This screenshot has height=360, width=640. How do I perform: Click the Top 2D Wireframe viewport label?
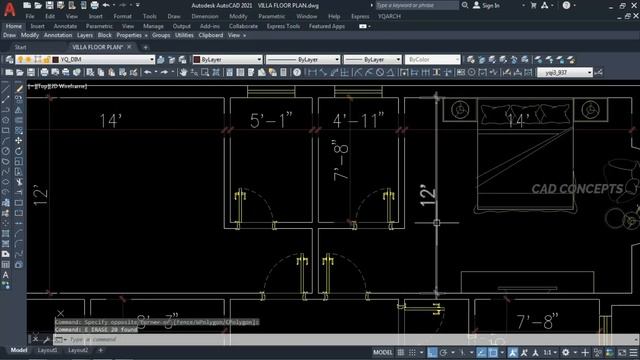58,86
